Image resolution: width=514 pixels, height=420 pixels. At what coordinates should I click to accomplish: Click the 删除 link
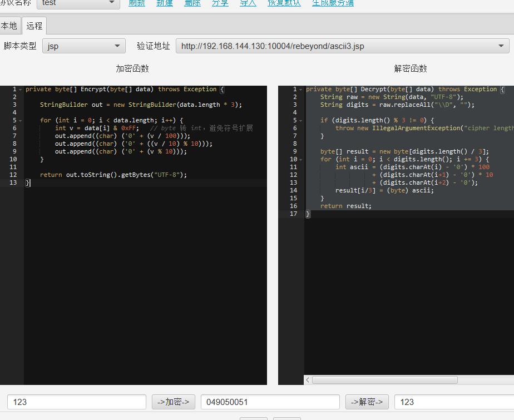point(192,3)
